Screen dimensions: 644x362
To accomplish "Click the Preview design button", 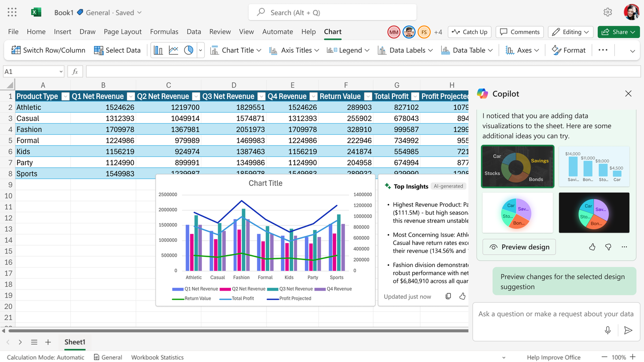I will point(519,247).
